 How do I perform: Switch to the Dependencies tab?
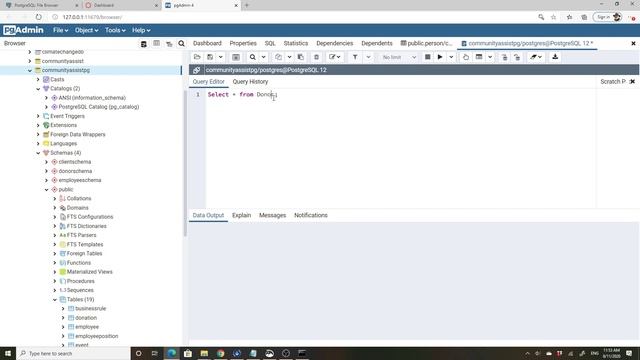coord(335,43)
